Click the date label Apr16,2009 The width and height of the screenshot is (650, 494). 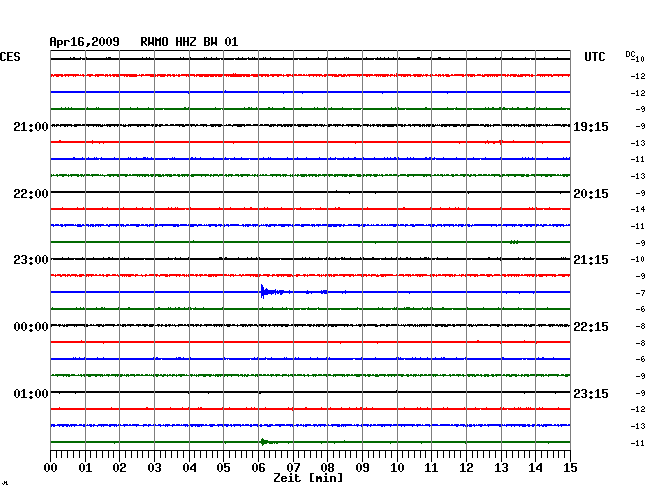click(85, 42)
